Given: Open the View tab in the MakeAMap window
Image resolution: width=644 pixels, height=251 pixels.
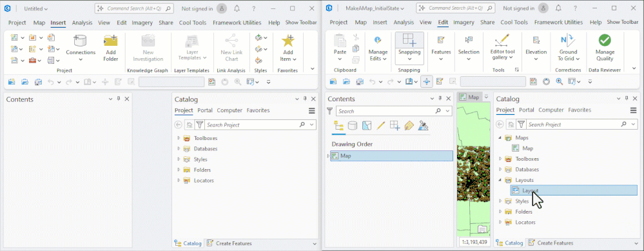Looking at the screenshot, I should (x=425, y=23).
